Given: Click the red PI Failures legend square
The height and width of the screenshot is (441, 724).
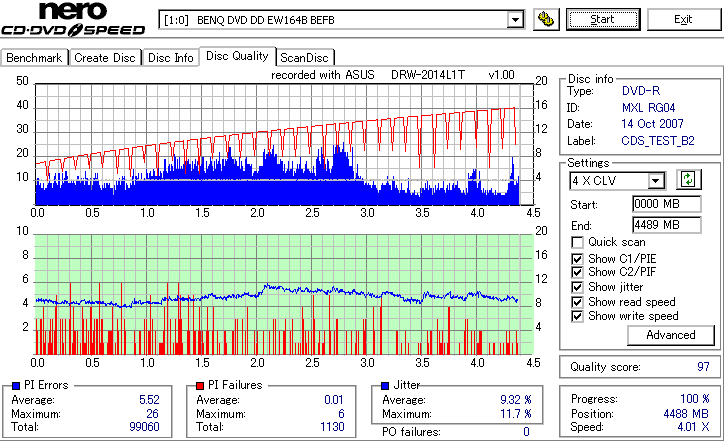Looking at the screenshot, I should pos(200,386).
